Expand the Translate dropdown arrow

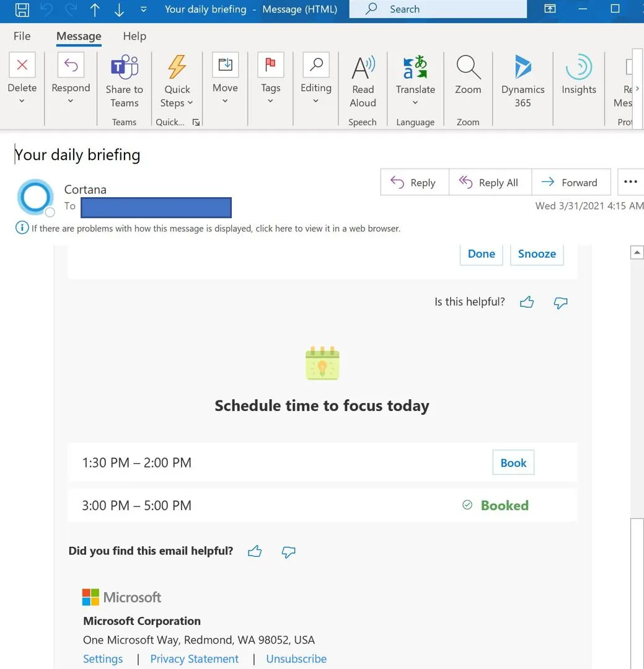pyautogui.click(x=415, y=103)
